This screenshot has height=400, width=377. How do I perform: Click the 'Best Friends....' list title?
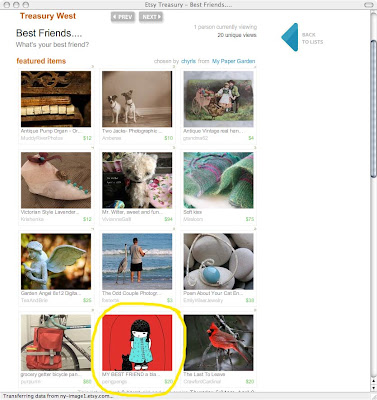pos(49,33)
